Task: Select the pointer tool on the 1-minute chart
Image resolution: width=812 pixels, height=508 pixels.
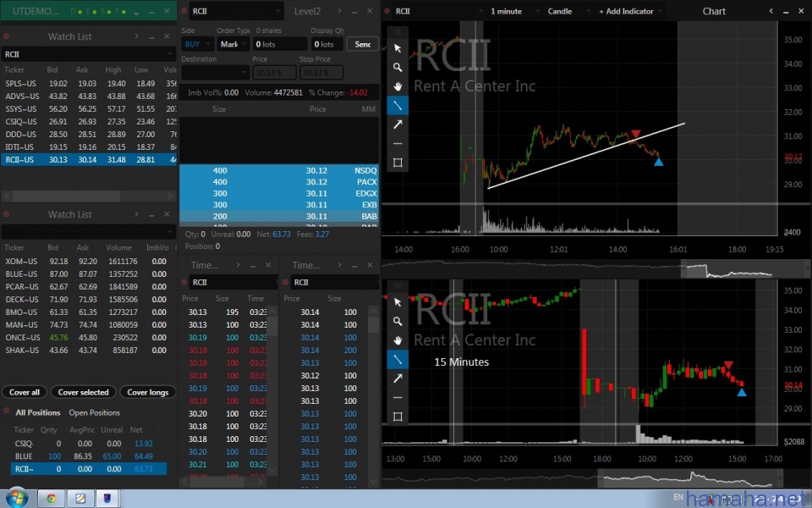Action: tap(398, 48)
